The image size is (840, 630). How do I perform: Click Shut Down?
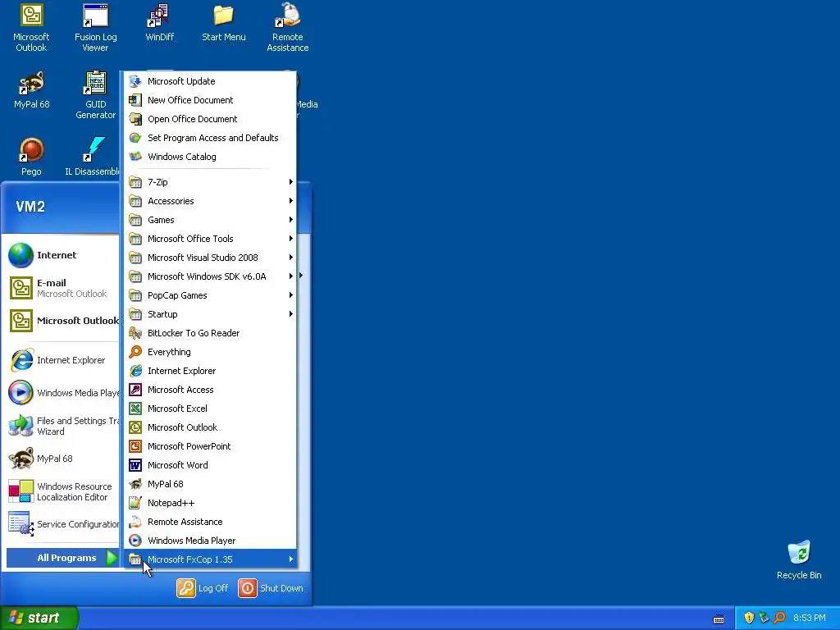click(x=271, y=588)
